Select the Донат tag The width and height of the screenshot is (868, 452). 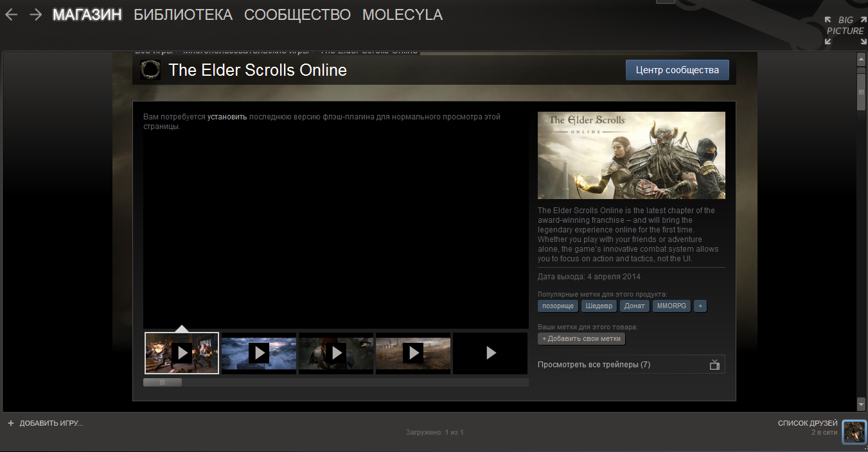coord(635,306)
